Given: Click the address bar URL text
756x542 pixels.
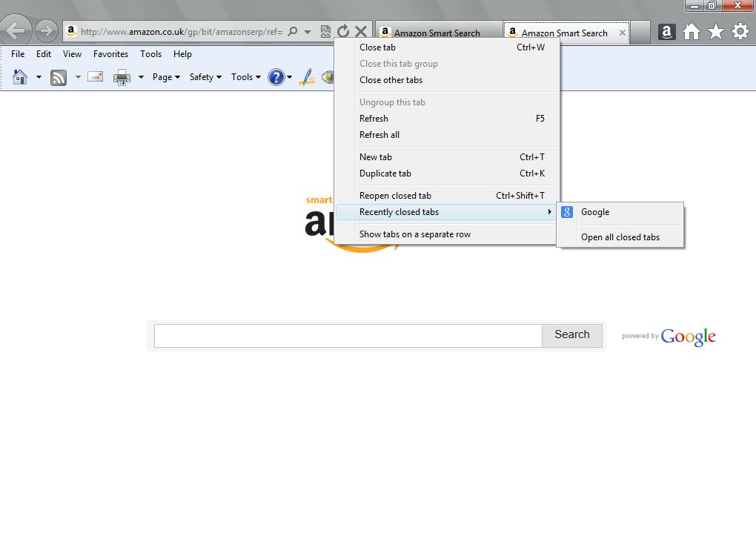Looking at the screenshot, I should (x=182, y=32).
